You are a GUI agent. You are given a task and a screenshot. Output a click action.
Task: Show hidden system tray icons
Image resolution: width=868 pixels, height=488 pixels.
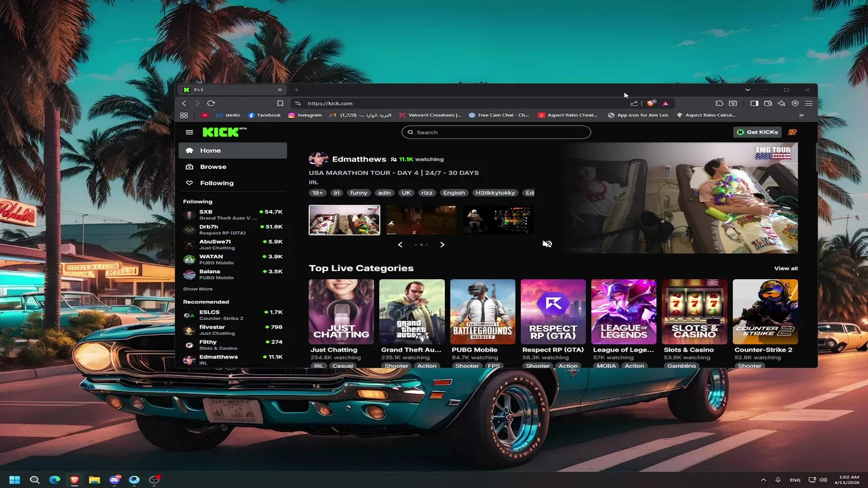click(764, 480)
